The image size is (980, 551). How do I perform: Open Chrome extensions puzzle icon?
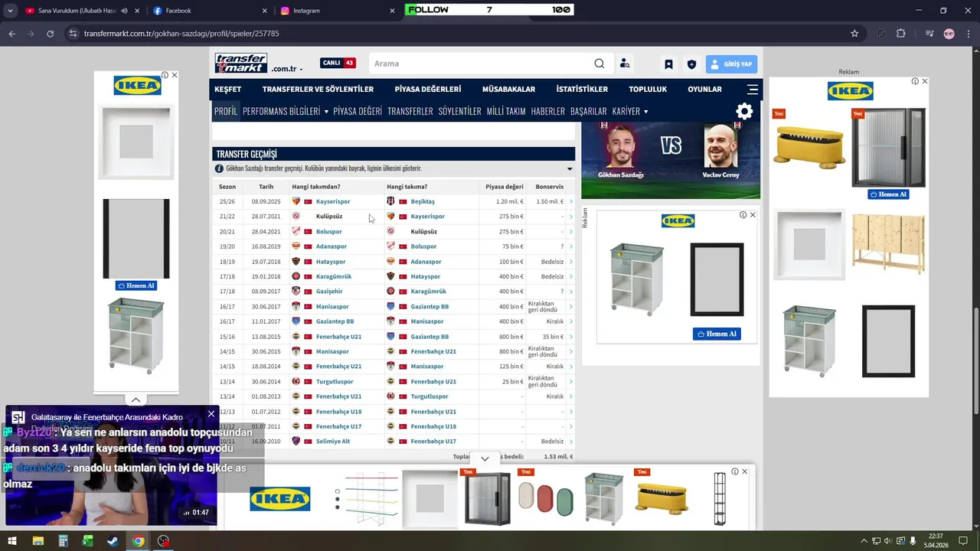click(900, 34)
